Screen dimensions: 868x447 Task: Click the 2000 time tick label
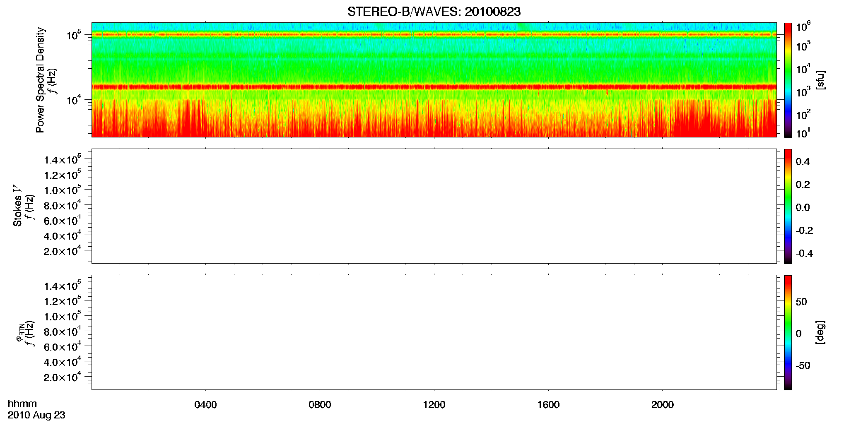[x=663, y=405]
